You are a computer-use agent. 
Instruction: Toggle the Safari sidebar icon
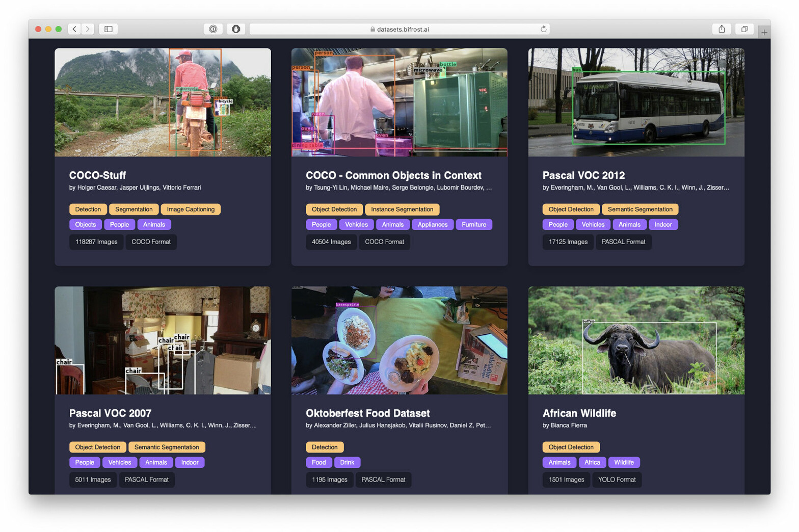click(109, 29)
